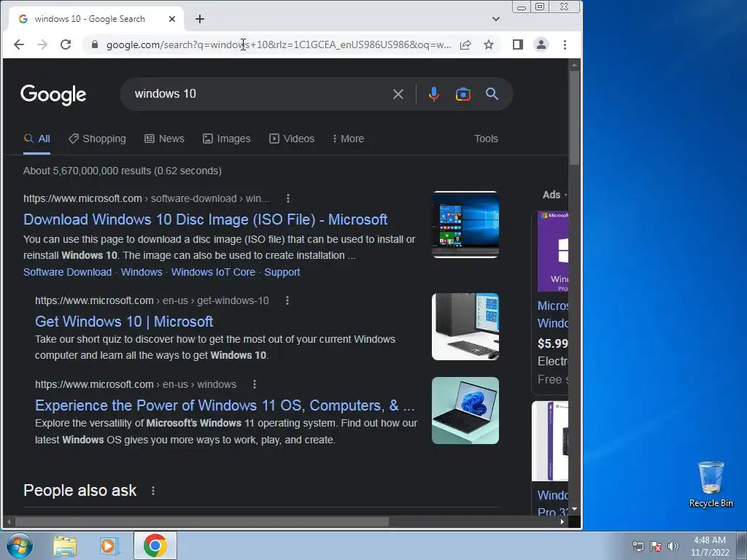Click the browser back arrow
Screen dimensions: 747x560
pyautogui.click(x=18, y=44)
